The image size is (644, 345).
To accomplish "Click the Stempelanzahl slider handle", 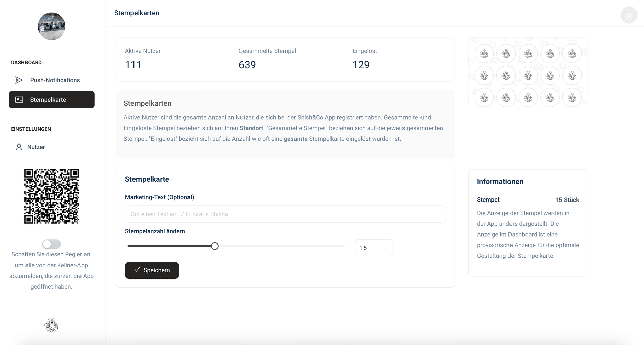I will [215, 246].
